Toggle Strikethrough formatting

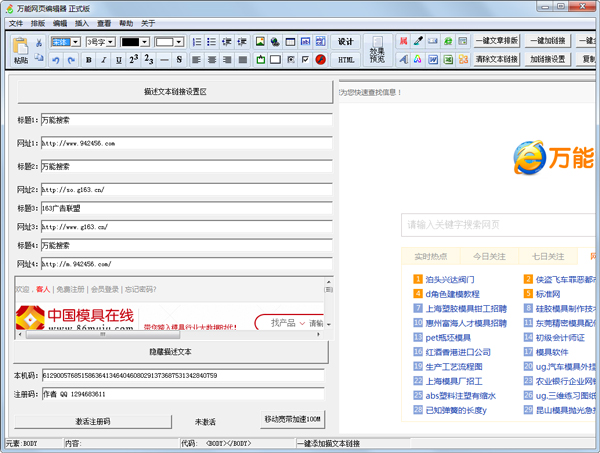click(179, 60)
